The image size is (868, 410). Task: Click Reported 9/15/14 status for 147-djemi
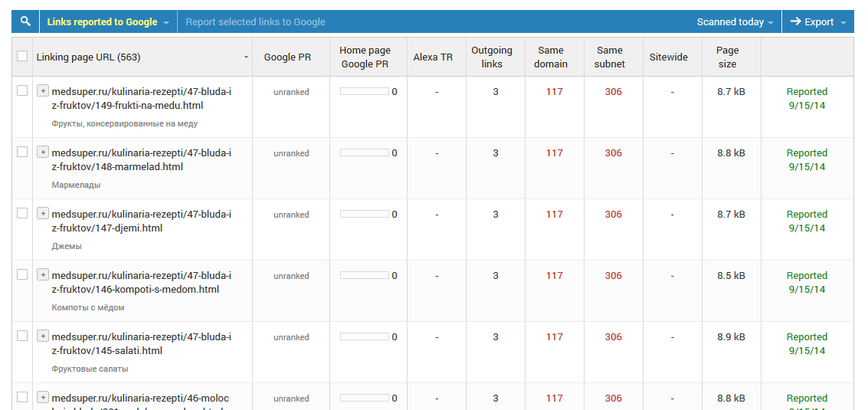pyautogui.click(x=807, y=221)
